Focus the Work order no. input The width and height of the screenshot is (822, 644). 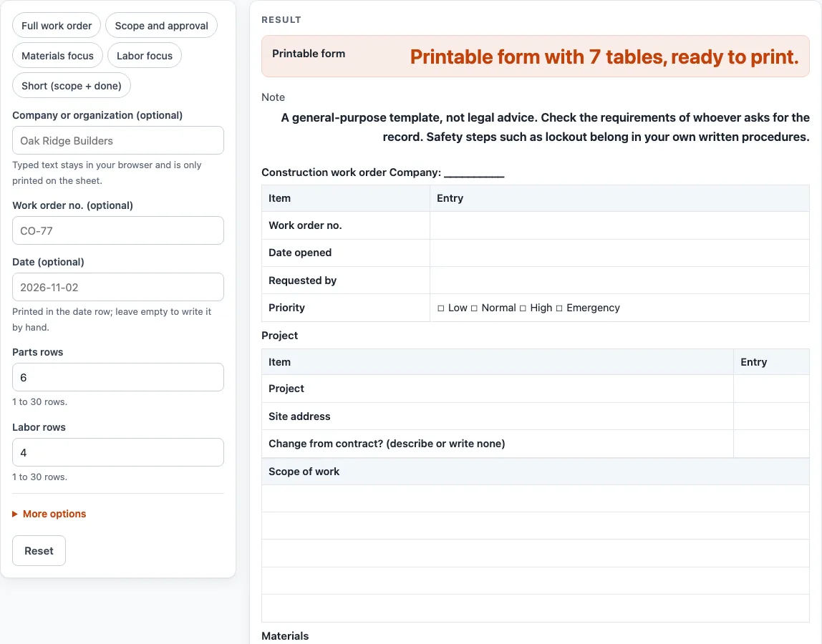pyautogui.click(x=118, y=230)
